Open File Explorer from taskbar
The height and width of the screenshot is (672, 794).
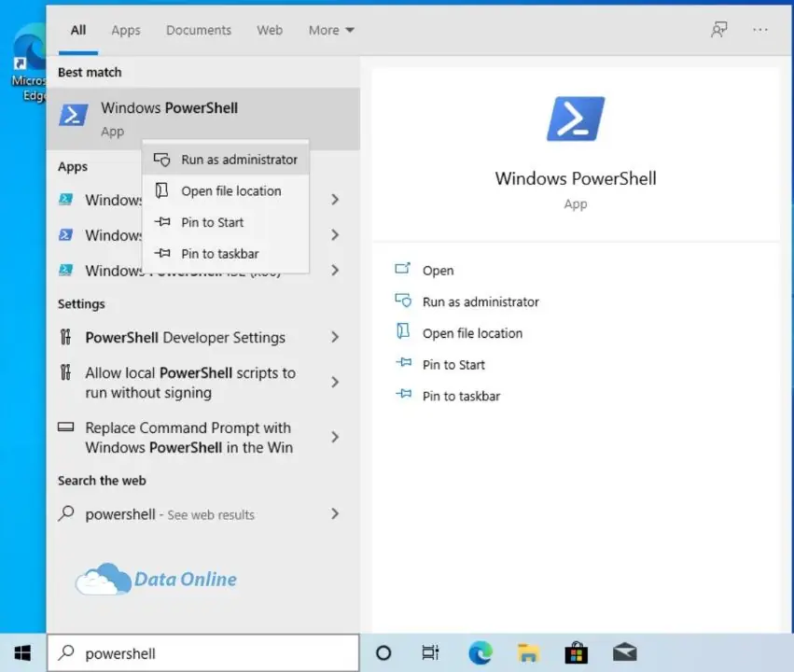tap(528, 653)
